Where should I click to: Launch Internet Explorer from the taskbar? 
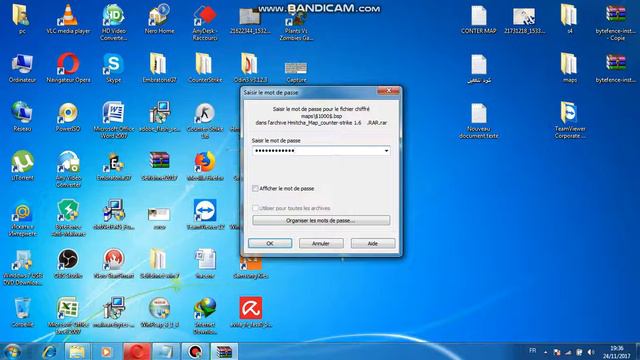pos(49,351)
